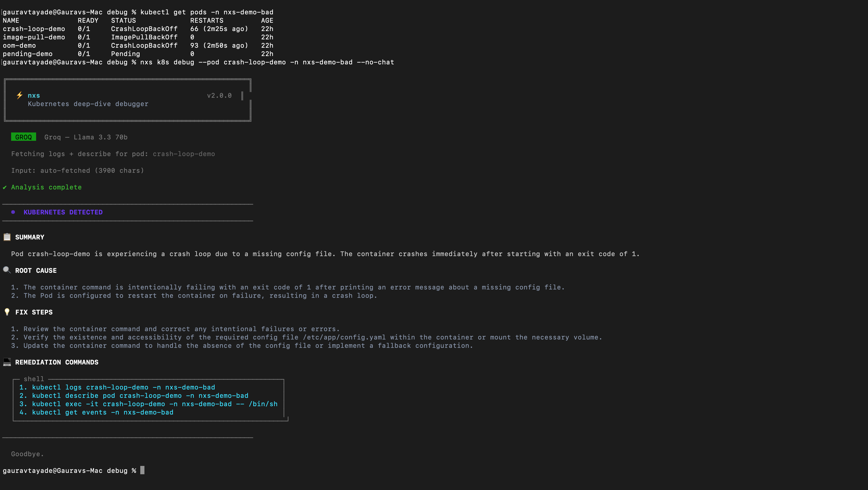Screen dimensions: 868x490
Task: Click the Kubernetes wheel icon
Action: pos(13,212)
